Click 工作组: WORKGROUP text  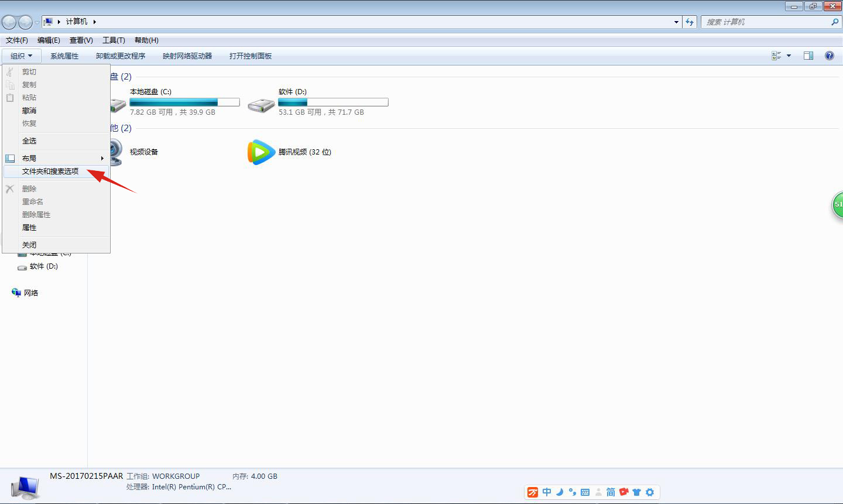tap(163, 476)
